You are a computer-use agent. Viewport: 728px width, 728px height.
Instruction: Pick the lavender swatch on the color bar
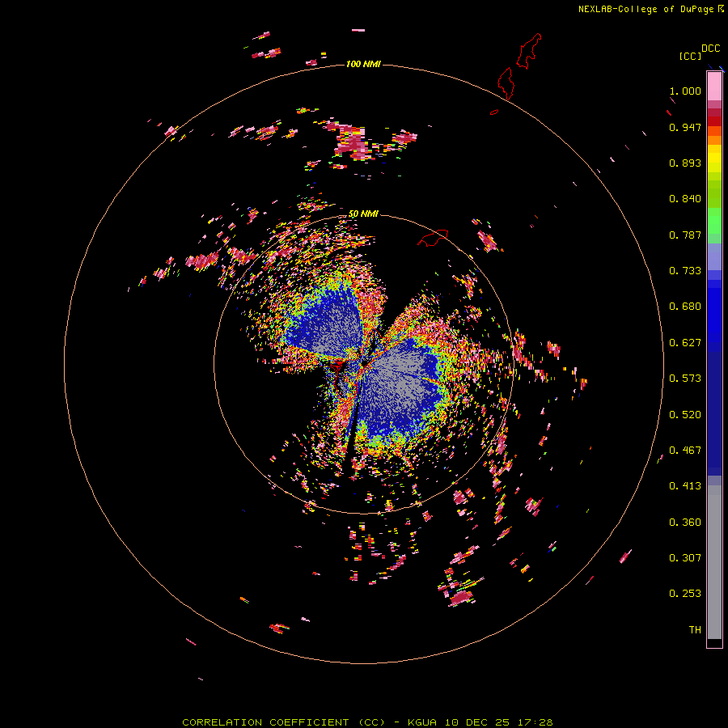point(714,256)
